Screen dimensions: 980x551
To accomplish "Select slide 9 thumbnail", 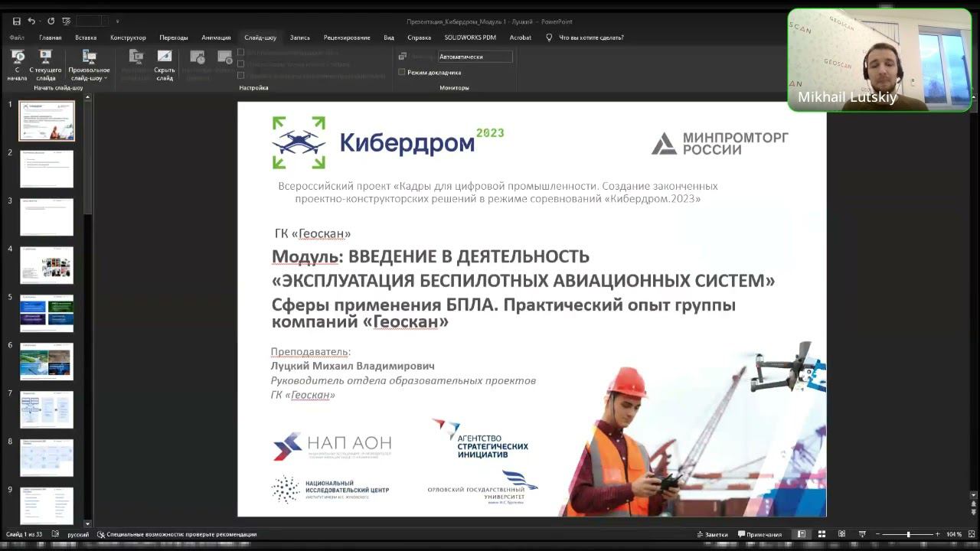I will tap(47, 505).
